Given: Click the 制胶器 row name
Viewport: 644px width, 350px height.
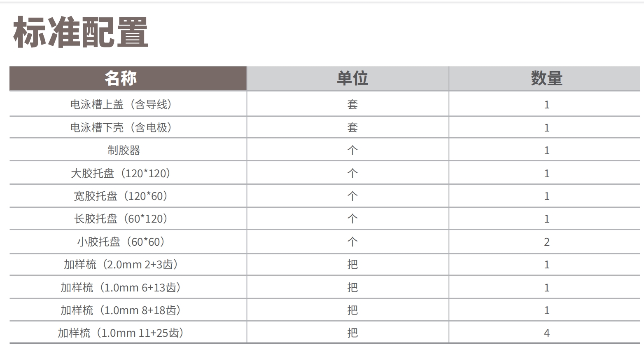Looking at the screenshot, I should [x=124, y=150].
